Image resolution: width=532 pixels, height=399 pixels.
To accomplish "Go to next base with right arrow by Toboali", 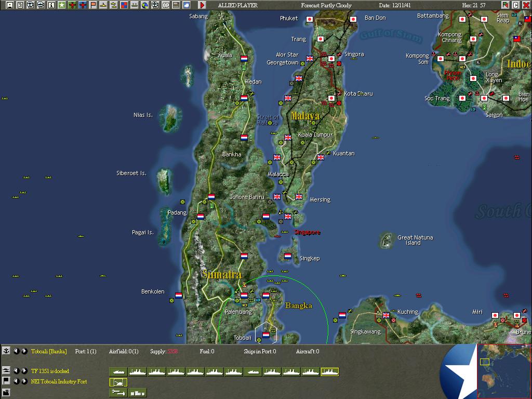I will [24, 351].
